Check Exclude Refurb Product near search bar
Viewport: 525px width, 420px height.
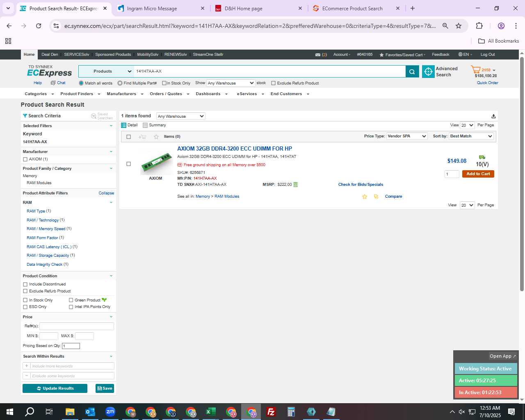tap(273, 83)
